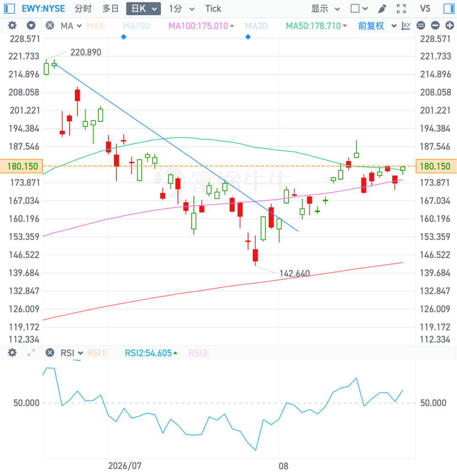Toggle the RSI1 line visibility
Screen dimensions: 457x476
pos(98,353)
